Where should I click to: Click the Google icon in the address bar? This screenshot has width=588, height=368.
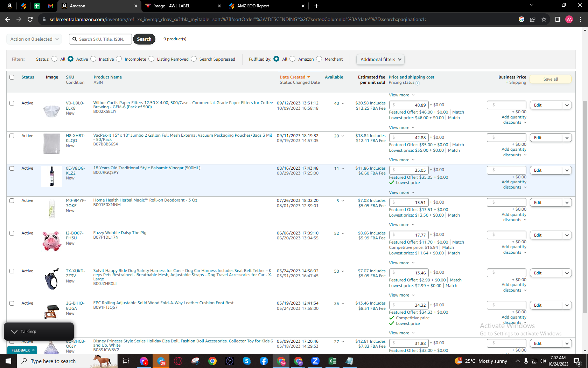pyautogui.click(x=521, y=19)
